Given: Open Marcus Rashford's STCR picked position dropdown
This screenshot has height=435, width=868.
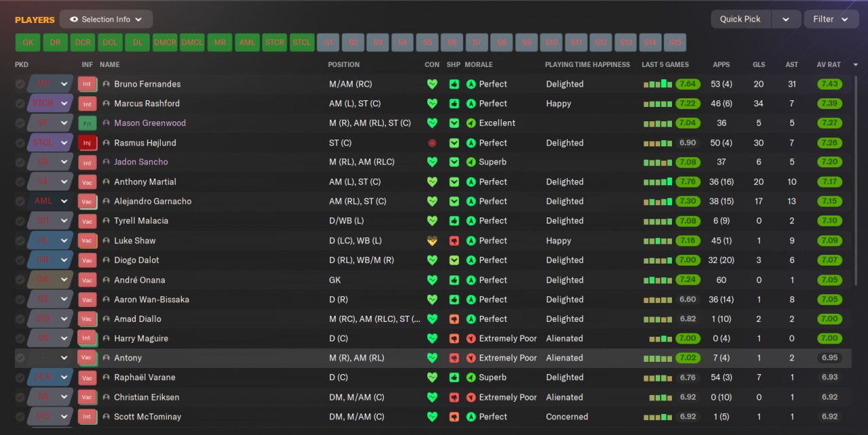Looking at the screenshot, I should [x=50, y=104].
